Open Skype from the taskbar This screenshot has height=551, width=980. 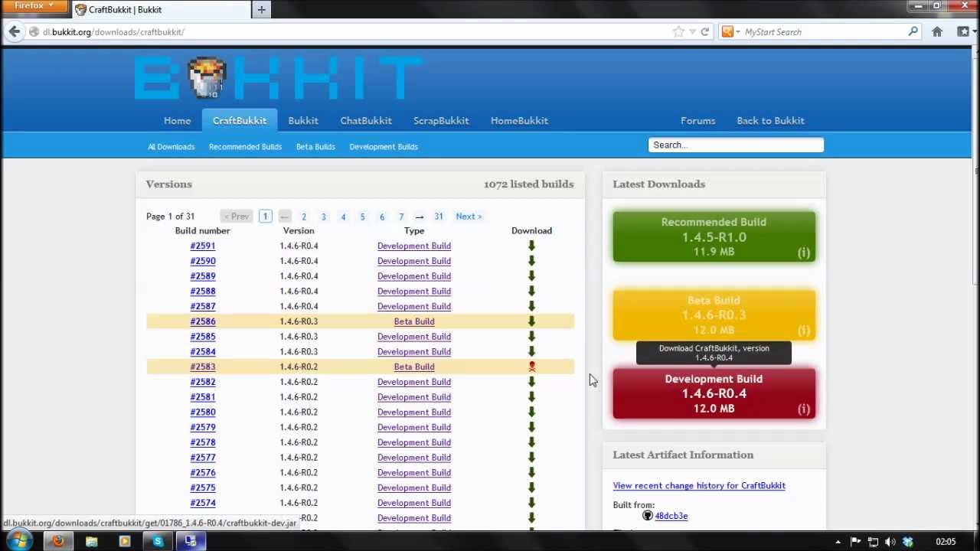(x=158, y=541)
